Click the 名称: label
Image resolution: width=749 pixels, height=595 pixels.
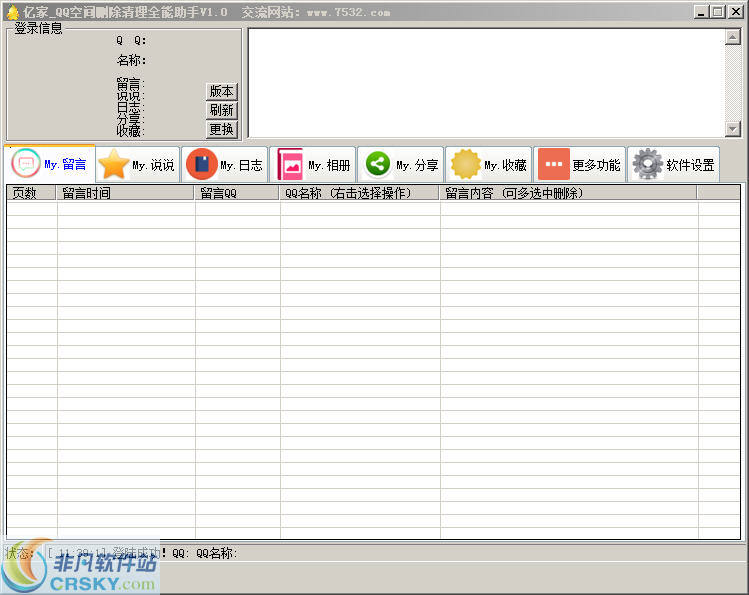[131, 60]
